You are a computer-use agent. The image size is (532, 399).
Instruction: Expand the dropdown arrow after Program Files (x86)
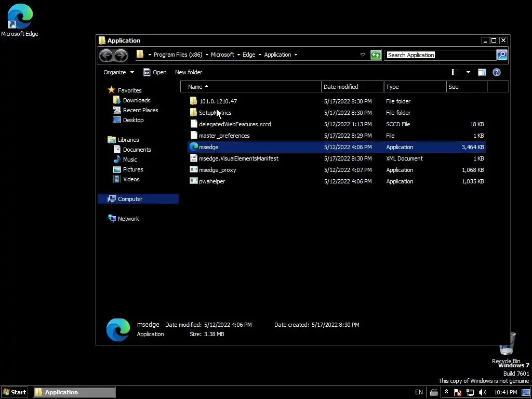click(x=207, y=55)
